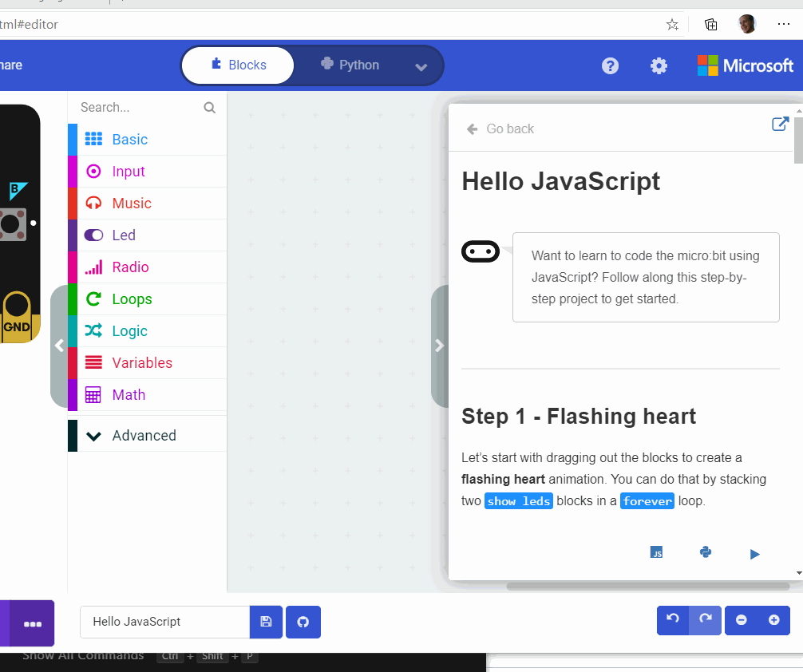
Task: Click the micro:bit avatar icon
Action: click(x=481, y=251)
